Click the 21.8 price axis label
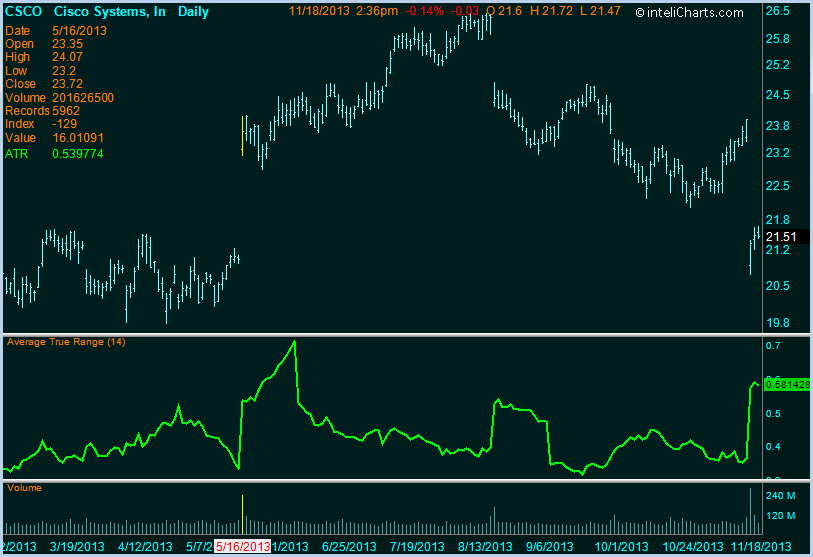Screen dimensions: 813x557 click(778, 220)
